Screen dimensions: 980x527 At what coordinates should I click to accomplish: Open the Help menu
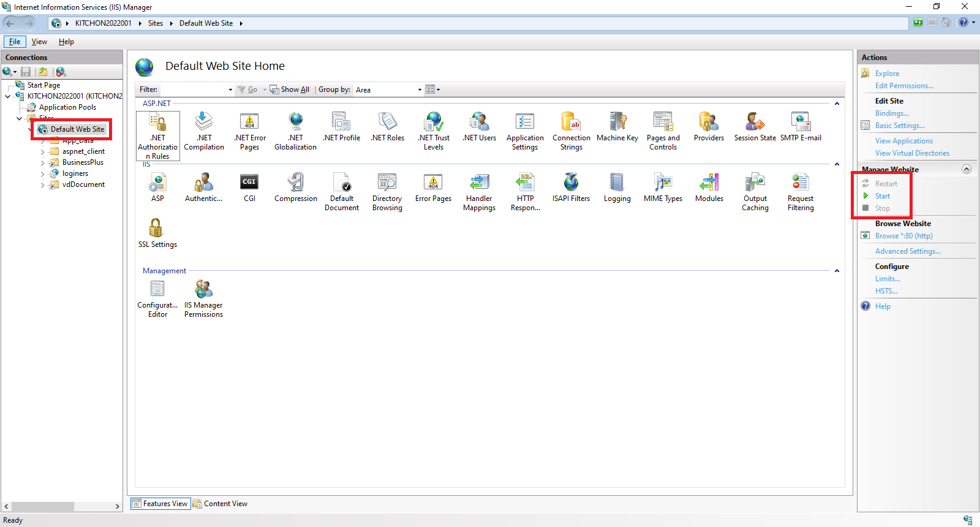[66, 42]
